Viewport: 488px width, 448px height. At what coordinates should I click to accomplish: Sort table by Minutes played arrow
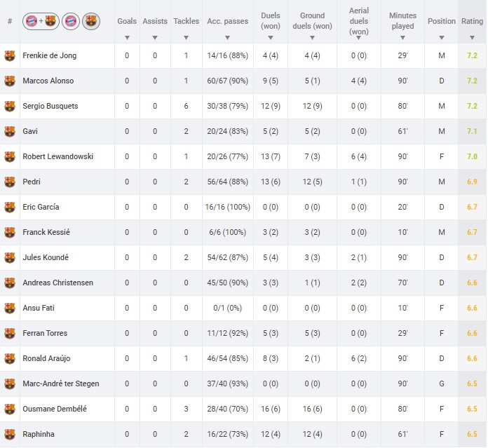402,38
